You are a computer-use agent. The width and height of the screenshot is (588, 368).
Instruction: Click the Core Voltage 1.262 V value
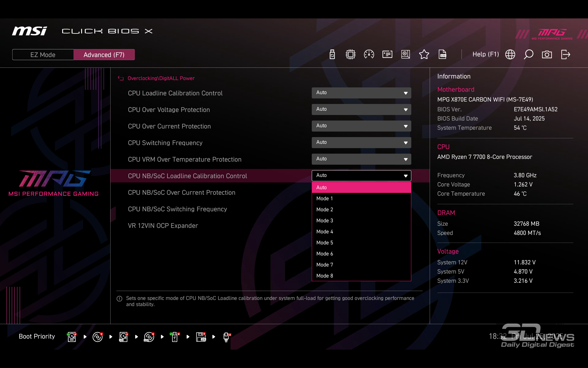pos(523,185)
